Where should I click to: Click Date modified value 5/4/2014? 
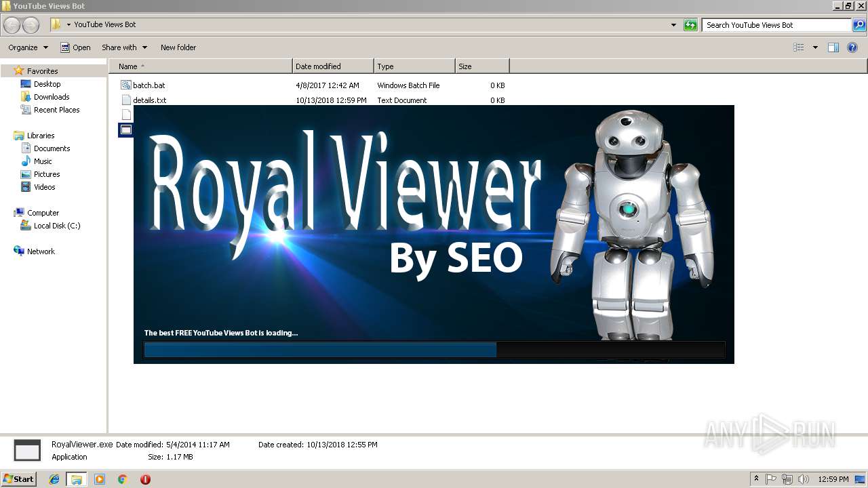(x=198, y=445)
